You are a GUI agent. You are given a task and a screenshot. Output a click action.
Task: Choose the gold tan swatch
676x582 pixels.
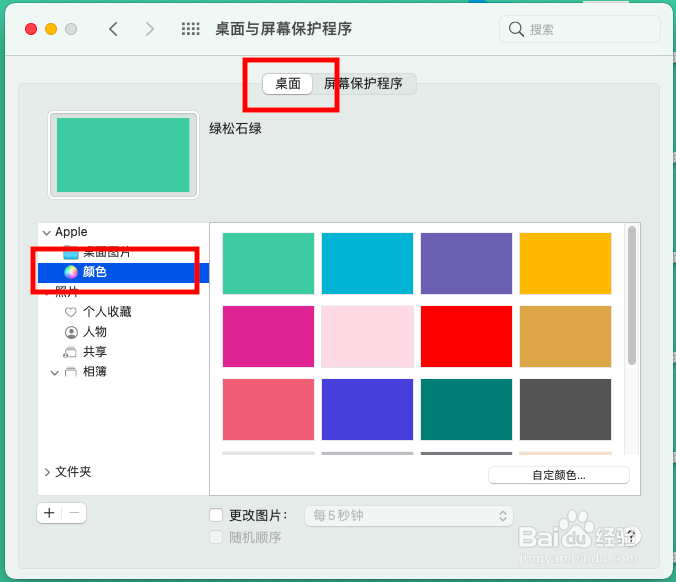[565, 336]
